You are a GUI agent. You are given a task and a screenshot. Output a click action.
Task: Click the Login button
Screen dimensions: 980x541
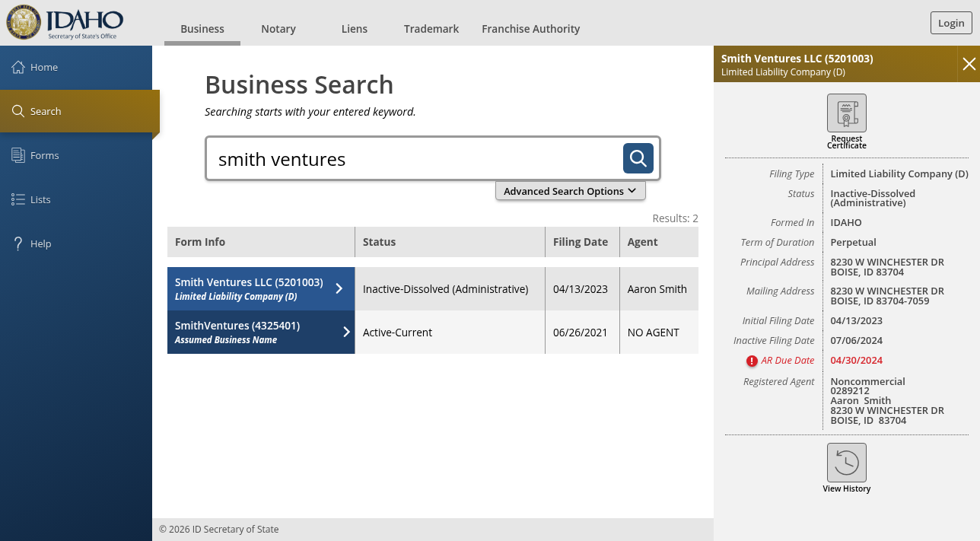tap(951, 23)
